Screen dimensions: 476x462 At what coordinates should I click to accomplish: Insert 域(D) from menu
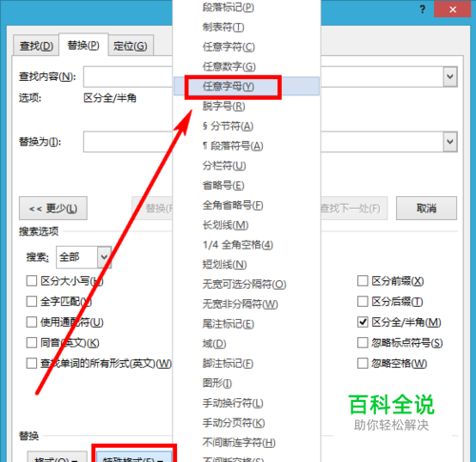pos(247,344)
